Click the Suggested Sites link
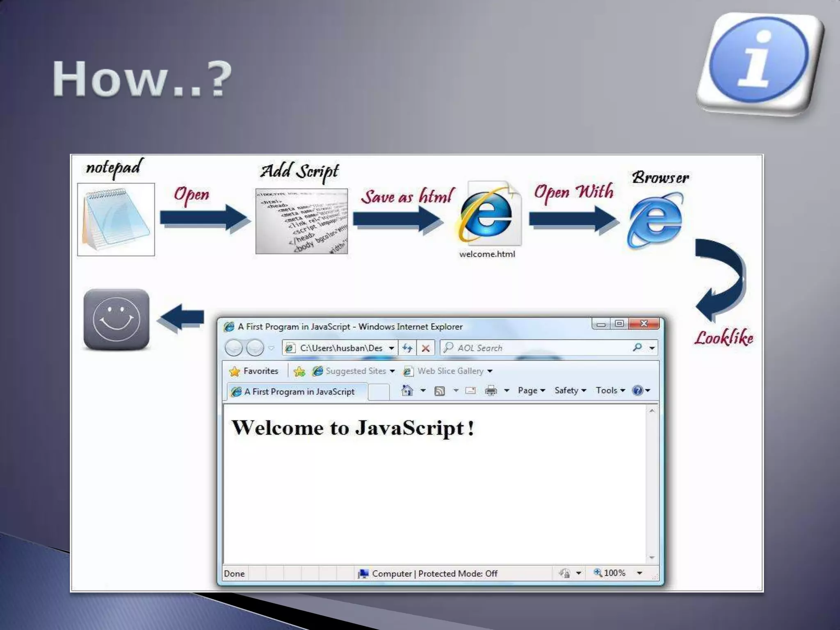The height and width of the screenshot is (630, 840). click(355, 371)
